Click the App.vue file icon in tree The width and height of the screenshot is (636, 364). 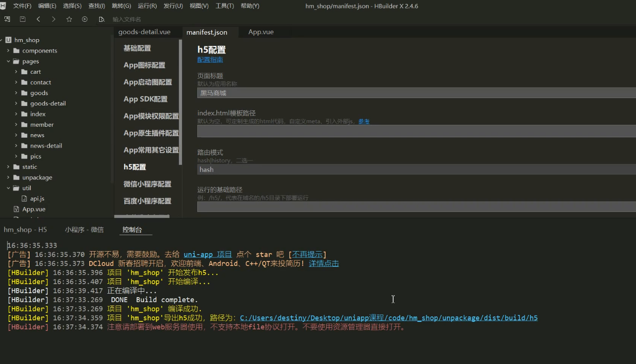tap(16, 209)
